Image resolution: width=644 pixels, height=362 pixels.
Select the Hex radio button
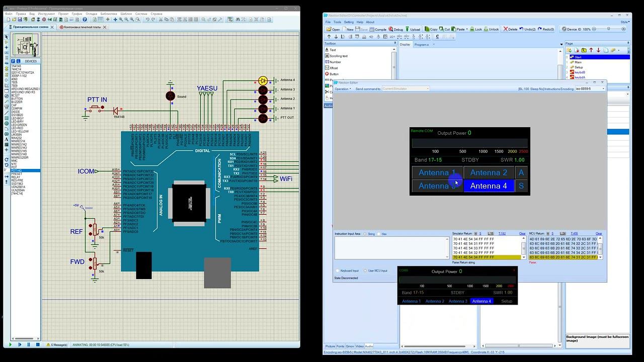click(379, 234)
